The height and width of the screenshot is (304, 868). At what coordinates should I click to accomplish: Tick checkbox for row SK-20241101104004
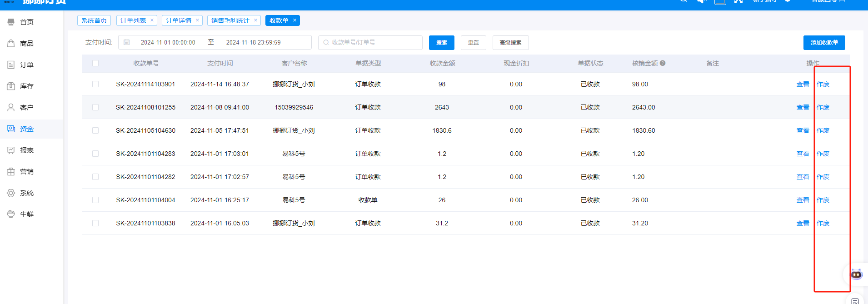pos(95,200)
